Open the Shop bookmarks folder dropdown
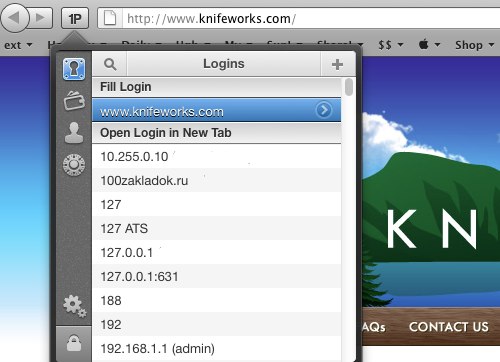Viewport: 500px width, 362px height. pos(475,45)
